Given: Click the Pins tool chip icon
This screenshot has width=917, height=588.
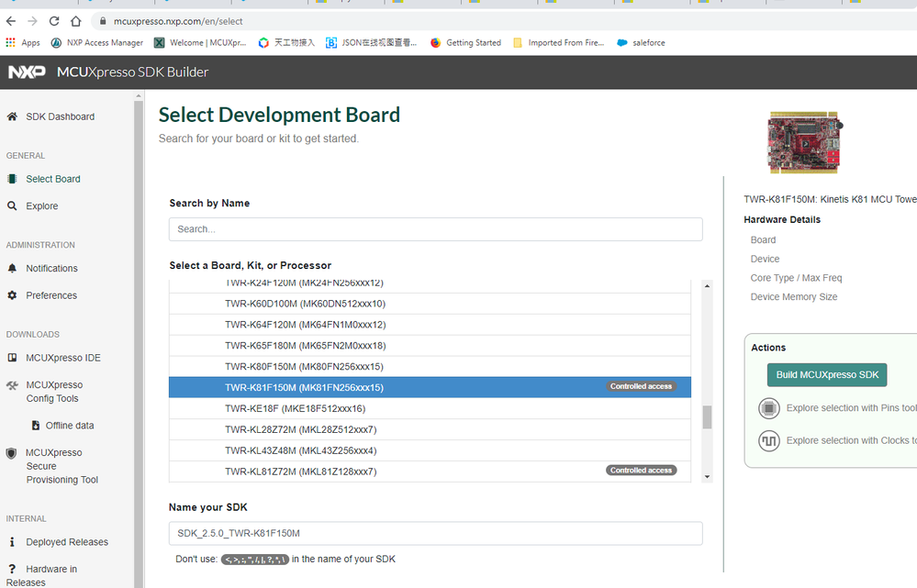Looking at the screenshot, I should click(x=768, y=408).
